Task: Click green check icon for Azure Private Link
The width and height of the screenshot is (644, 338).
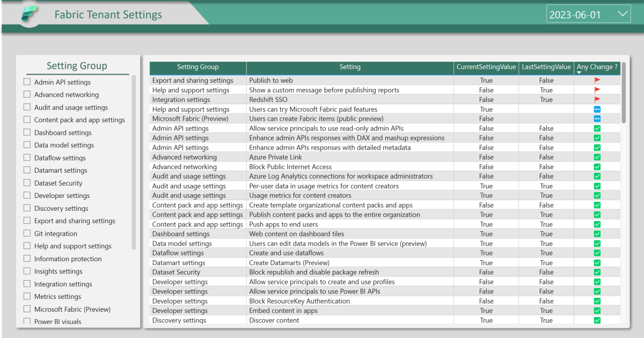Action: [597, 157]
